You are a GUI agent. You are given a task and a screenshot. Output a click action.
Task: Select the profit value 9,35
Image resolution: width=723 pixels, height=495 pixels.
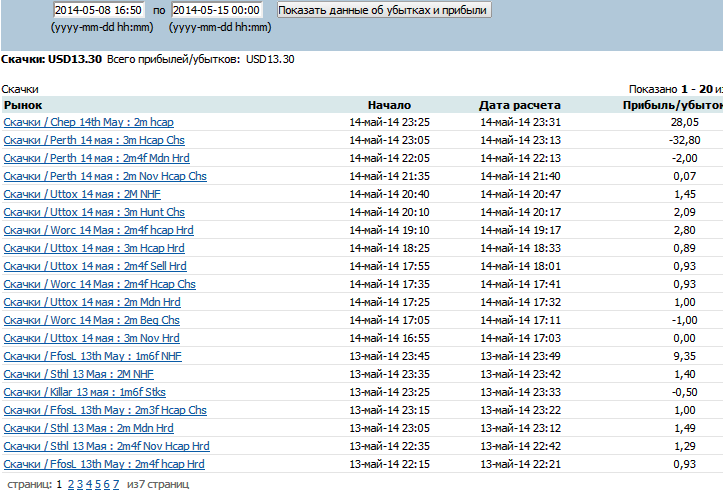point(685,356)
